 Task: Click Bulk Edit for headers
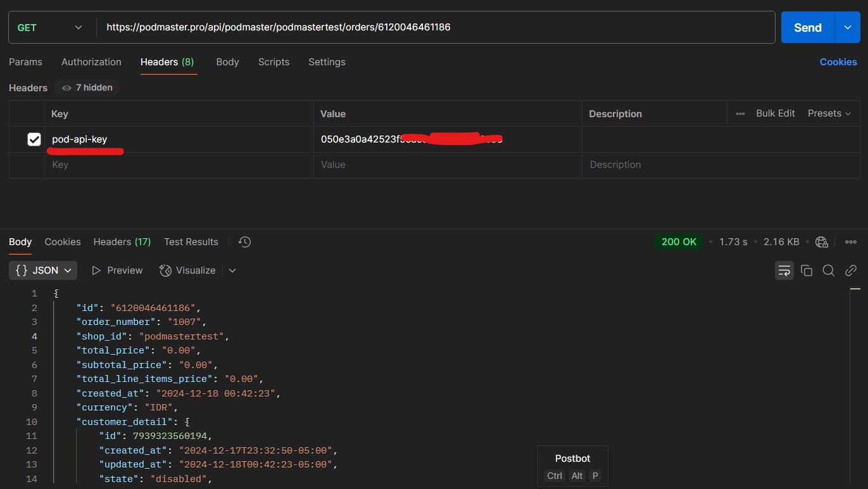776,113
